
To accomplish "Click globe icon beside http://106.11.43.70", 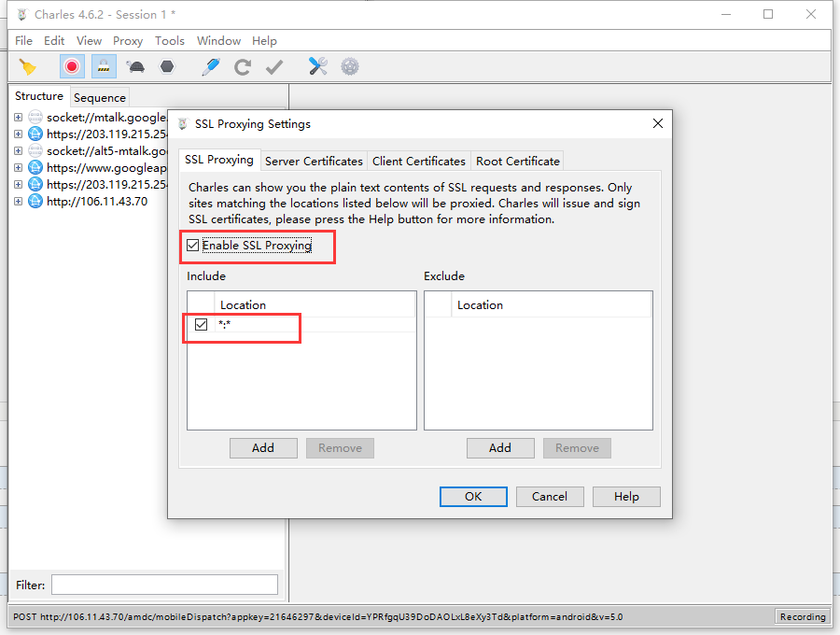I will (x=35, y=202).
